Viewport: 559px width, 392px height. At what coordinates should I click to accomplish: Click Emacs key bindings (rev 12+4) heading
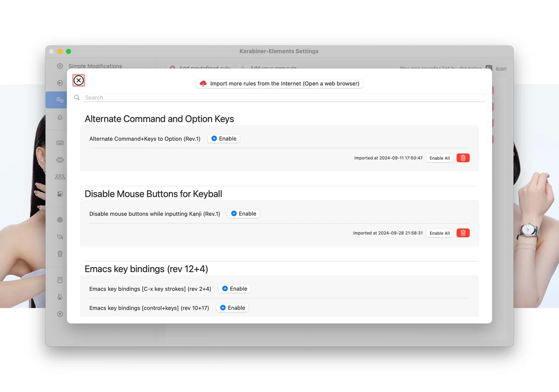[x=146, y=269]
